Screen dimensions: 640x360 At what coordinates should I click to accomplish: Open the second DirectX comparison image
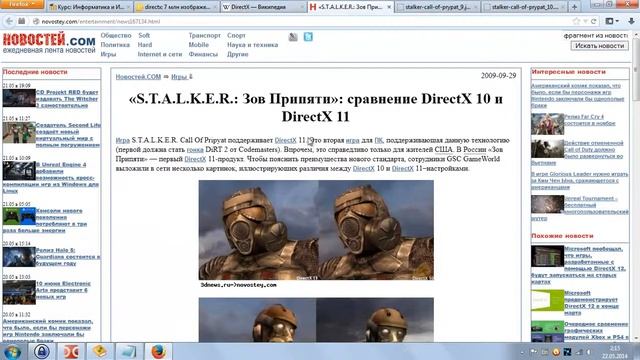[316, 320]
